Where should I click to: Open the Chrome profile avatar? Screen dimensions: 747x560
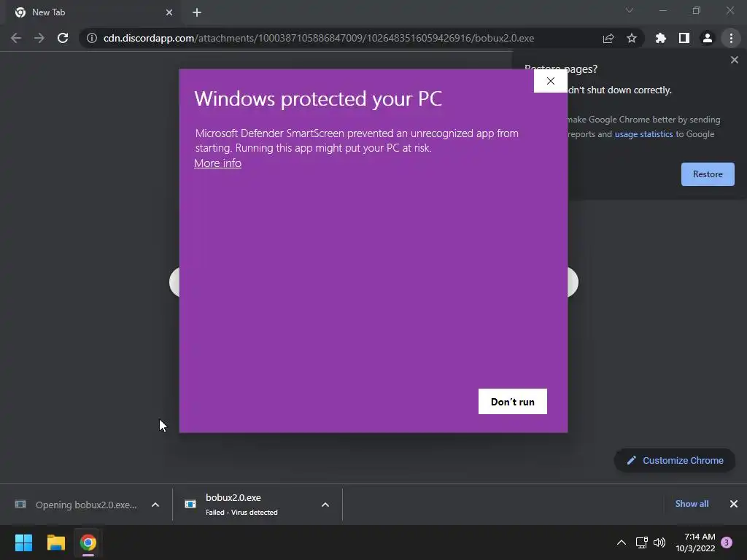click(708, 38)
